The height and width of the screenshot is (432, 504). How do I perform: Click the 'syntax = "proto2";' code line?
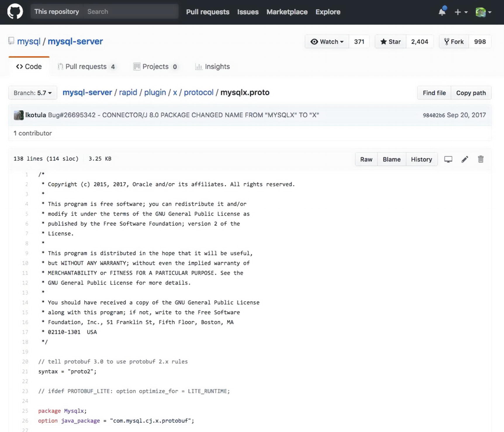pos(67,372)
